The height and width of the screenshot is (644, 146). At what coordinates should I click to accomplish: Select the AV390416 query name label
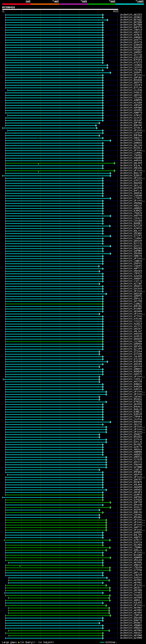(8, 8)
